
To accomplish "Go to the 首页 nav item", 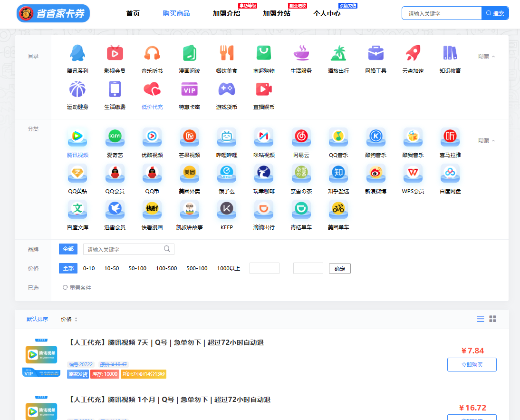I will pyautogui.click(x=133, y=13).
